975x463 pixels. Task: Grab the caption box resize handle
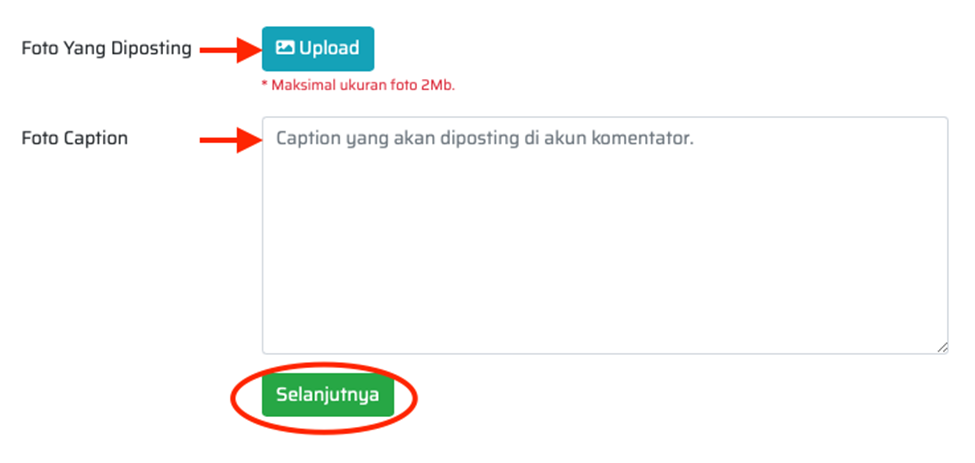click(x=942, y=347)
